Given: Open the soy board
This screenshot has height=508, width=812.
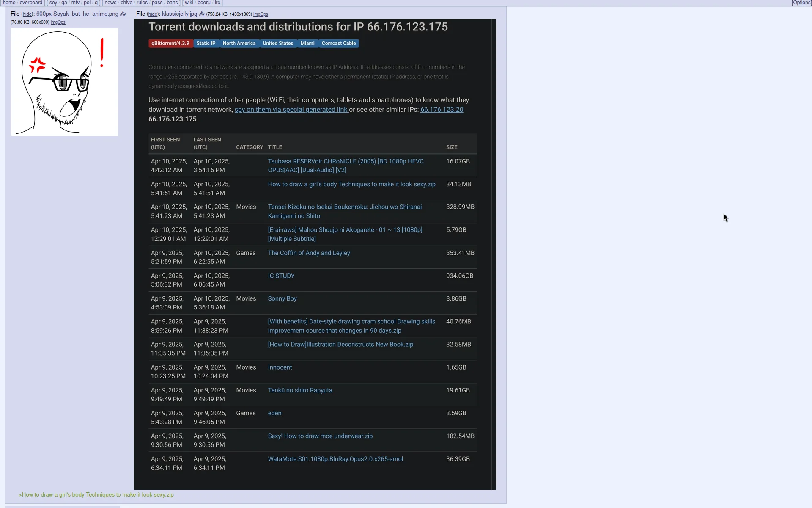Looking at the screenshot, I should click(x=53, y=3).
